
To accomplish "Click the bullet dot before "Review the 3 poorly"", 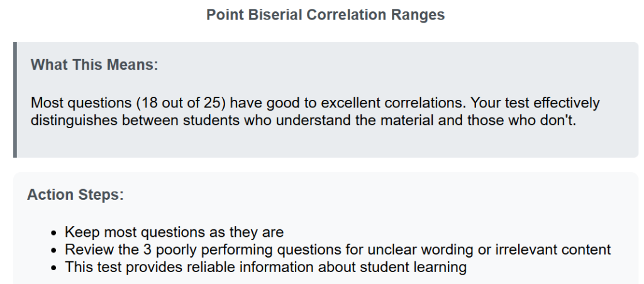I will click(x=54, y=250).
